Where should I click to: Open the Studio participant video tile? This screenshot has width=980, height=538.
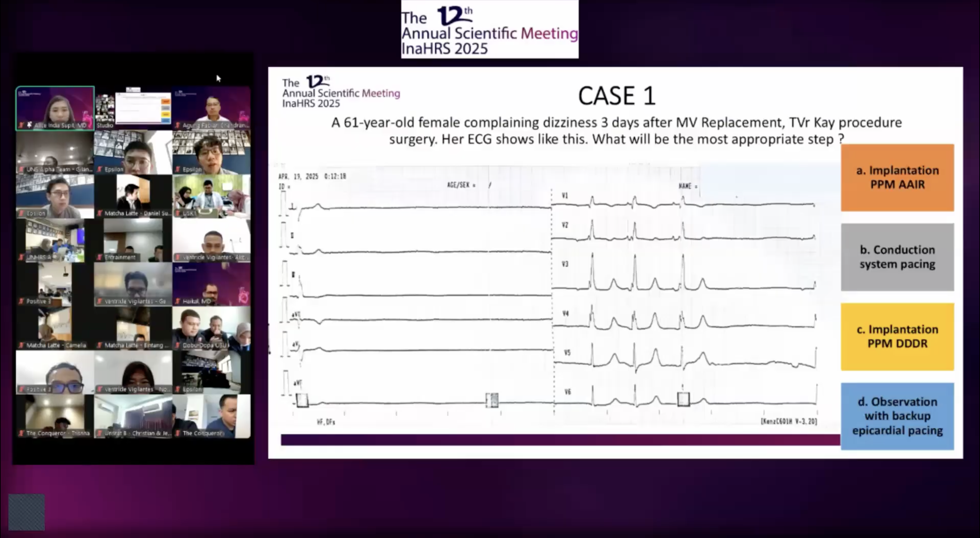click(x=133, y=108)
